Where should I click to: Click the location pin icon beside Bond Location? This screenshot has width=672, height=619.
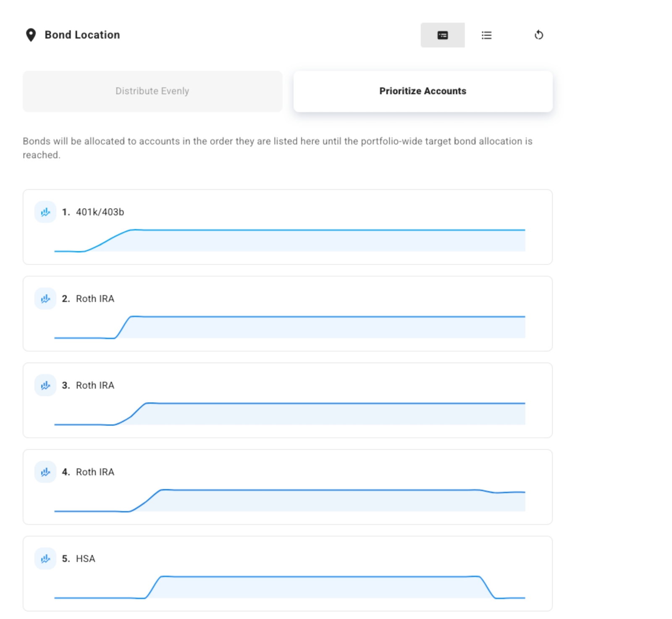point(31,35)
